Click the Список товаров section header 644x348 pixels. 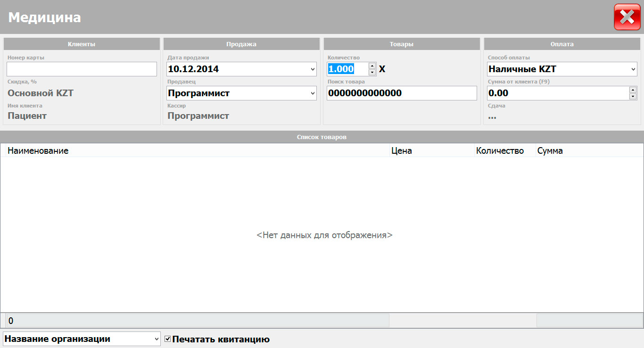(322, 137)
